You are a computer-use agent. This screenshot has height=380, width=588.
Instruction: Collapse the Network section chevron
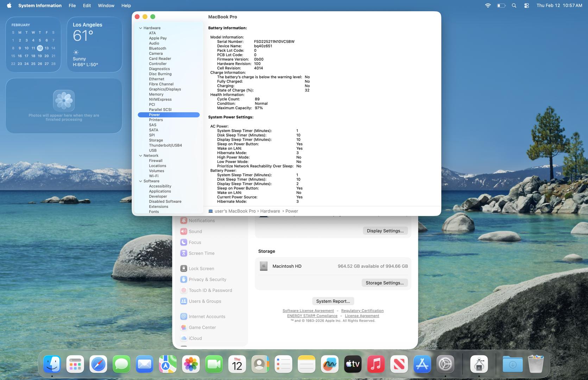(140, 156)
